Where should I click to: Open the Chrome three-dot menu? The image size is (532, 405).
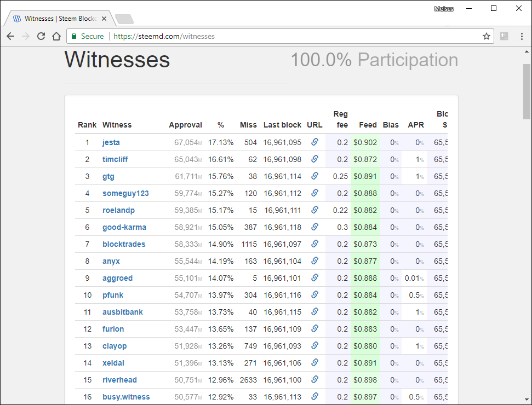click(x=522, y=36)
